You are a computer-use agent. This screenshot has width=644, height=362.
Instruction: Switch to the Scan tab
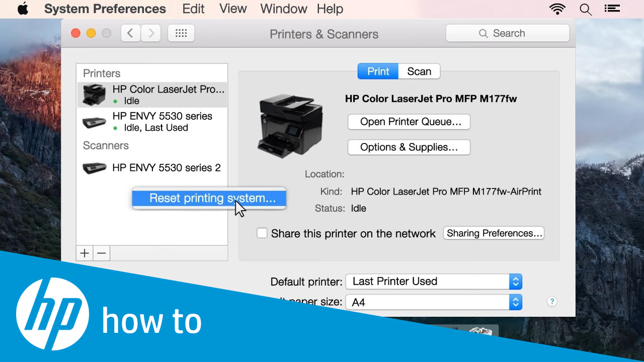pyautogui.click(x=419, y=71)
